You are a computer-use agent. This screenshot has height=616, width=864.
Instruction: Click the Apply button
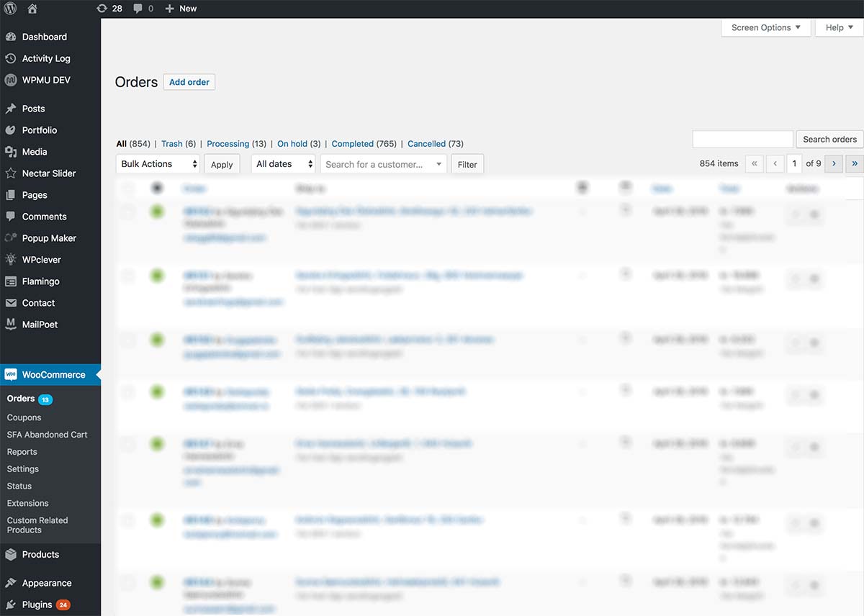tap(222, 165)
